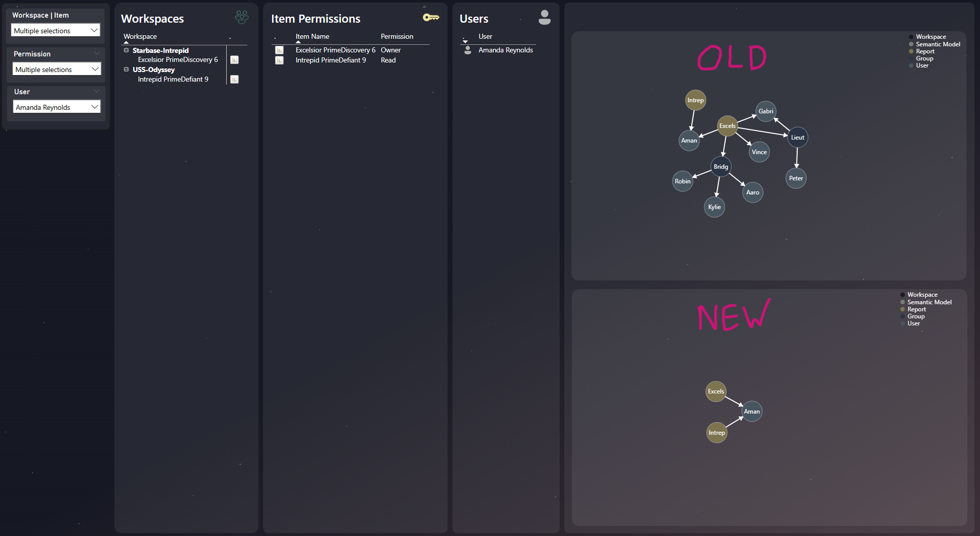Click report icon beside Intrepid PrimeDefiant 9 in Workspaces
Image resolution: width=980 pixels, height=536 pixels.
coord(234,80)
